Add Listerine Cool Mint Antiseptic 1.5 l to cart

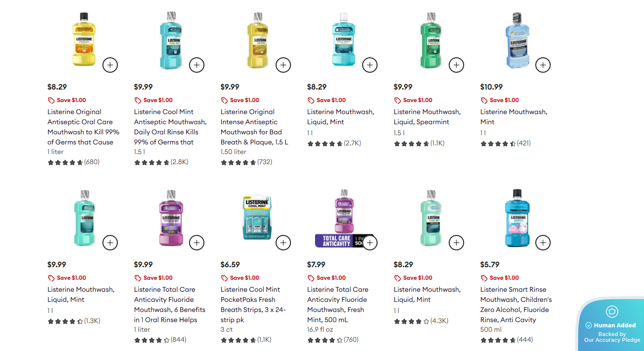(x=197, y=65)
